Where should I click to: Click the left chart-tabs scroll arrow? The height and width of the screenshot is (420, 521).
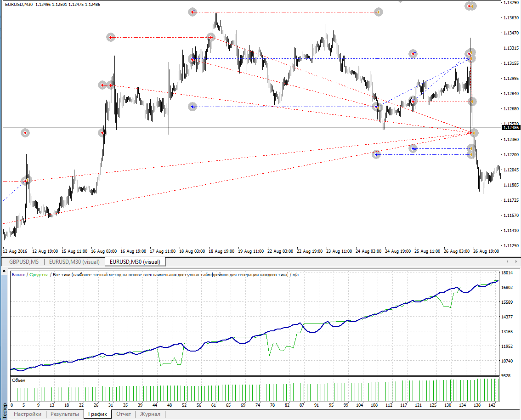click(x=507, y=262)
